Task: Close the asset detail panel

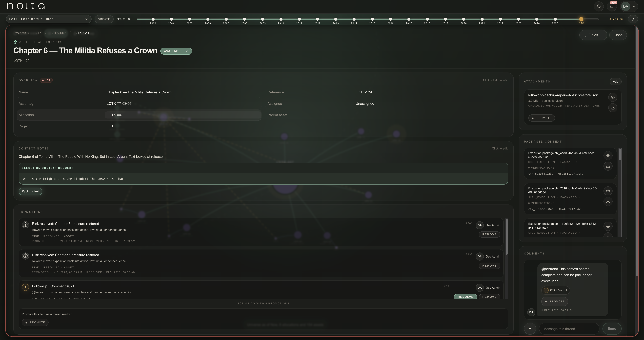Action: point(618,35)
